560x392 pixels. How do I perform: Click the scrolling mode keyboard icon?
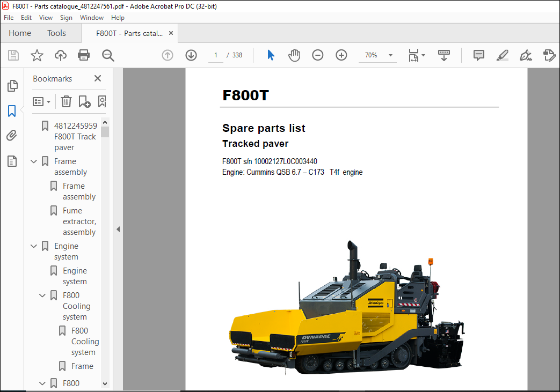point(444,55)
